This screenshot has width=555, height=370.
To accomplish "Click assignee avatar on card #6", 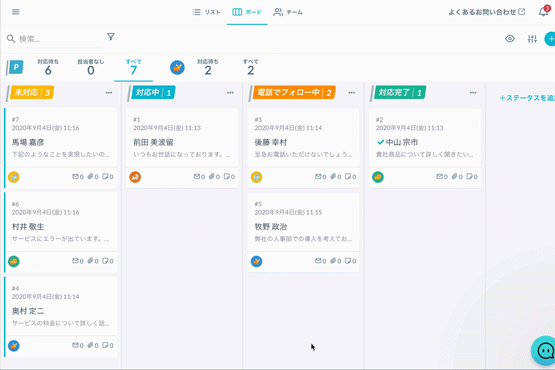I will point(14,261).
